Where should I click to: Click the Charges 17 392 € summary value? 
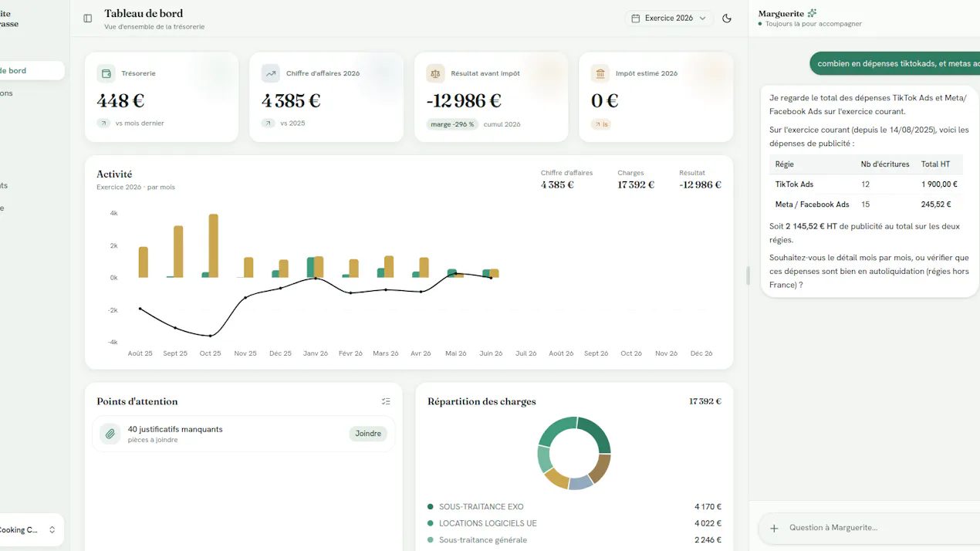coord(636,185)
